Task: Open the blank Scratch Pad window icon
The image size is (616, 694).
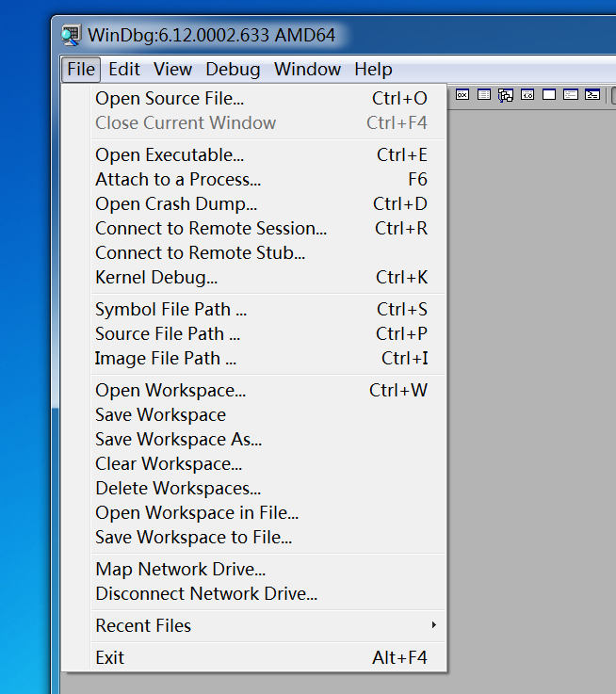Action: click(x=549, y=95)
